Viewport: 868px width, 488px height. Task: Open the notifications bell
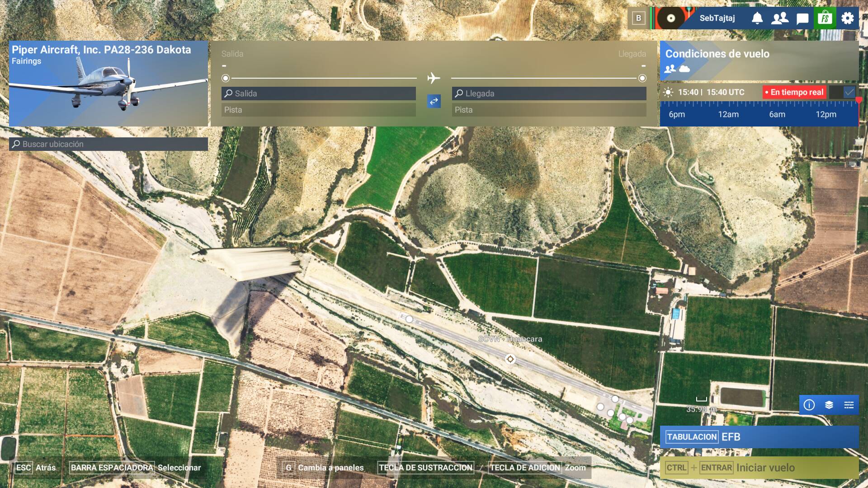(757, 18)
